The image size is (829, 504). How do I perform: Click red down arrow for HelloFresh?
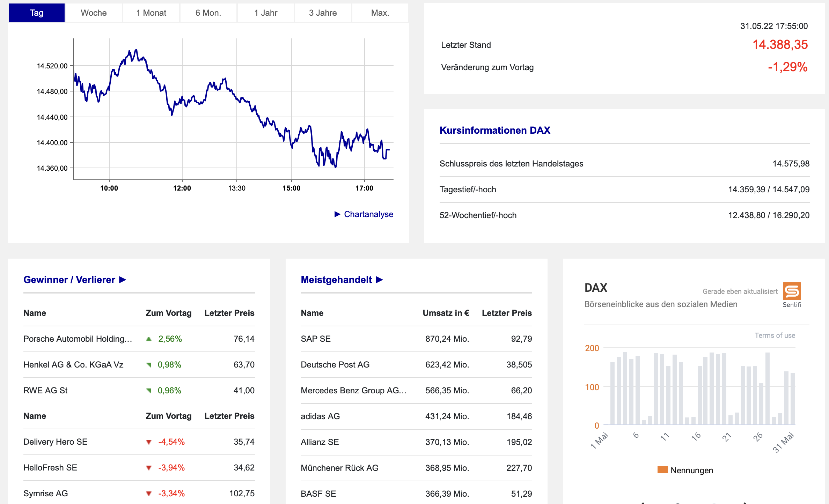[149, 468]
